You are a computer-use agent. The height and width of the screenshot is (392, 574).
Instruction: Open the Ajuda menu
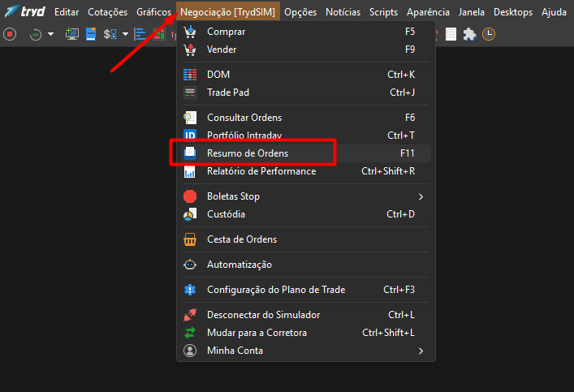554,12
